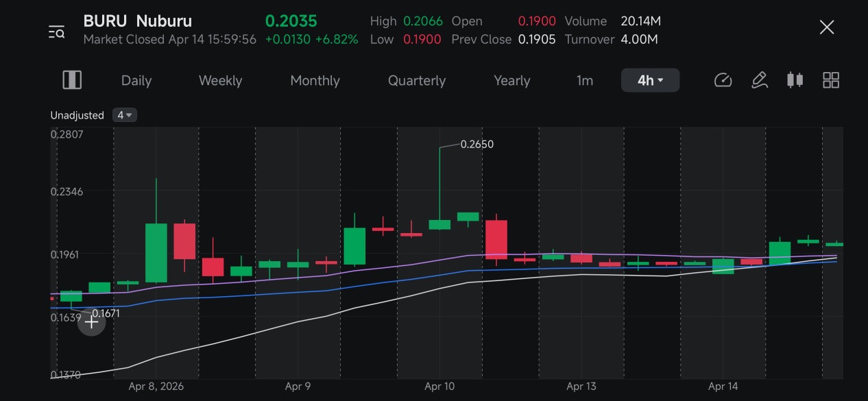Viewport: 868px width, 401px height.
Task: Expand the 4h interval dropdown
Action: [650, 80]
